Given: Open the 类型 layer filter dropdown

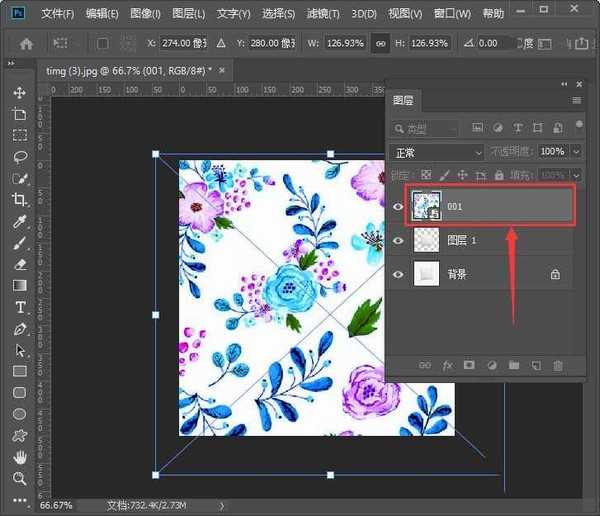Looking at the screenshot, I should point(425,128).
